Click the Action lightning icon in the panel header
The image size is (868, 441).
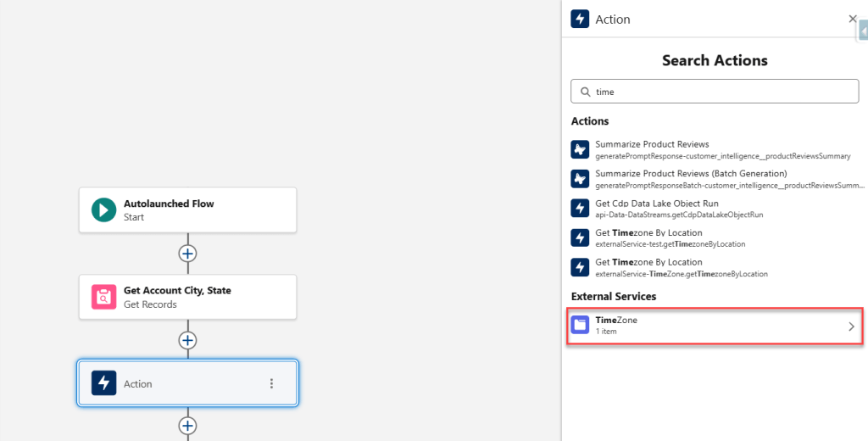[x=580, y=19]
